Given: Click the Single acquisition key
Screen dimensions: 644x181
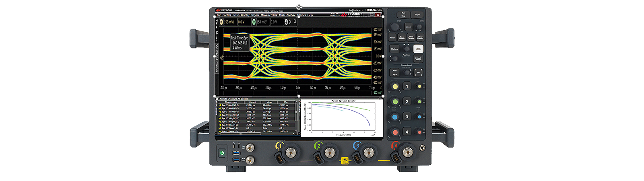Looking at the screenshot, I should pos(417,14).
